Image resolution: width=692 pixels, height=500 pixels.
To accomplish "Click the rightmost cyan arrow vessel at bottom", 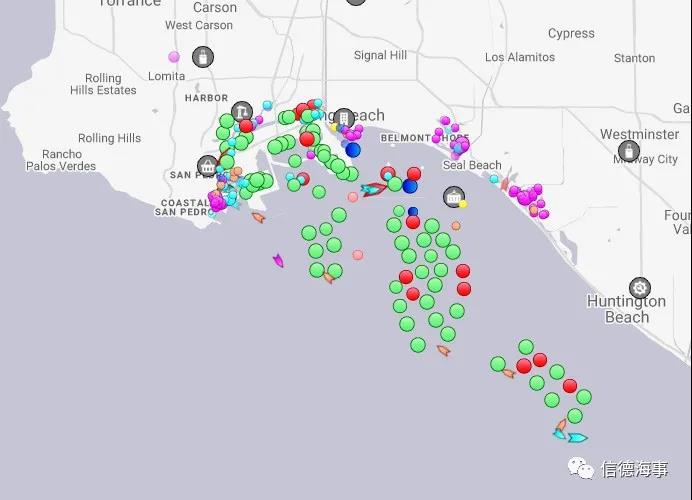I will point(577,437).
